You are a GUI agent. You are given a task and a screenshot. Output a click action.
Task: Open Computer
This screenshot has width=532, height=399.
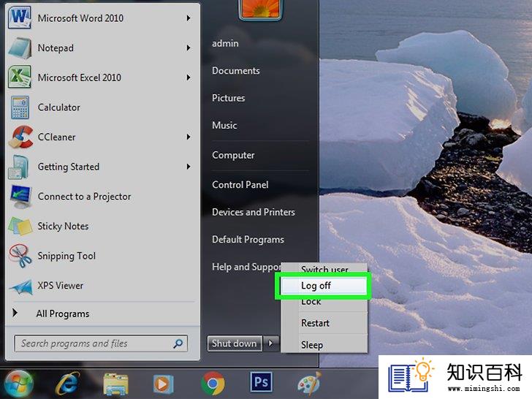[x=233, y=155]
